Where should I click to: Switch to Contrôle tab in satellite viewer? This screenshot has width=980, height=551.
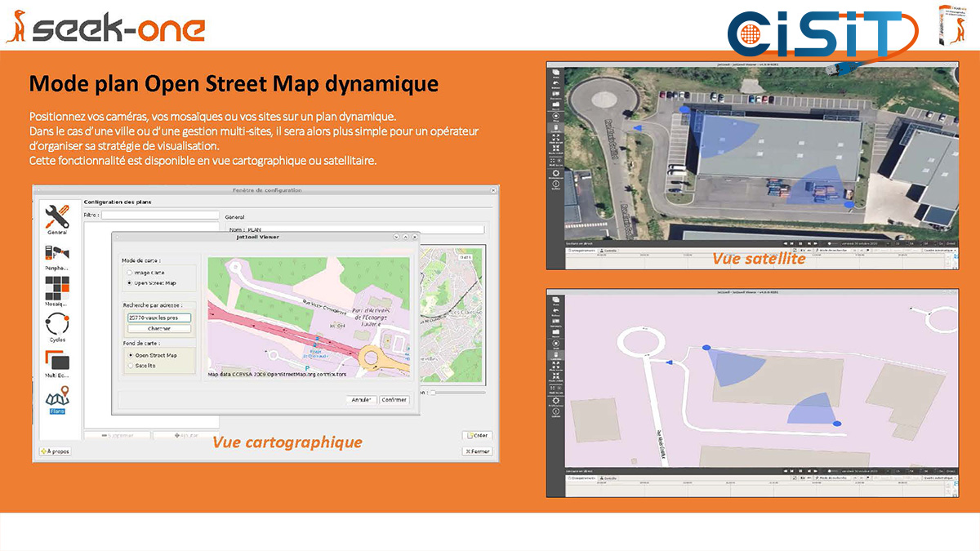[608, 250]
